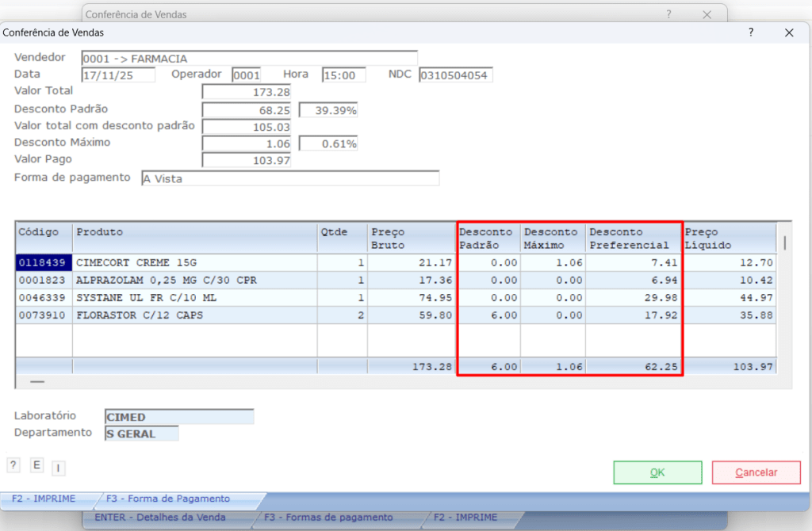812x531 pixels.
Task: Select the CIMECORT CREME 15G row
Action: 194,262
